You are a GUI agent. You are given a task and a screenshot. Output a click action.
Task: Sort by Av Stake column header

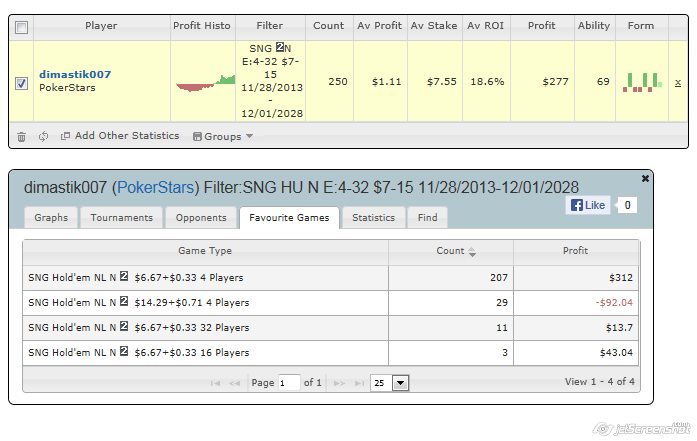(x=434, y=26)
